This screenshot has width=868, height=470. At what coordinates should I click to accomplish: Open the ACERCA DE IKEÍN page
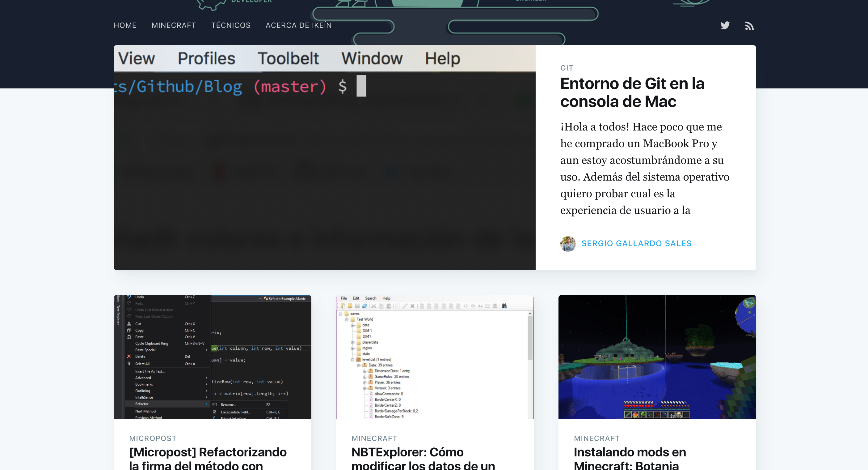298,25
